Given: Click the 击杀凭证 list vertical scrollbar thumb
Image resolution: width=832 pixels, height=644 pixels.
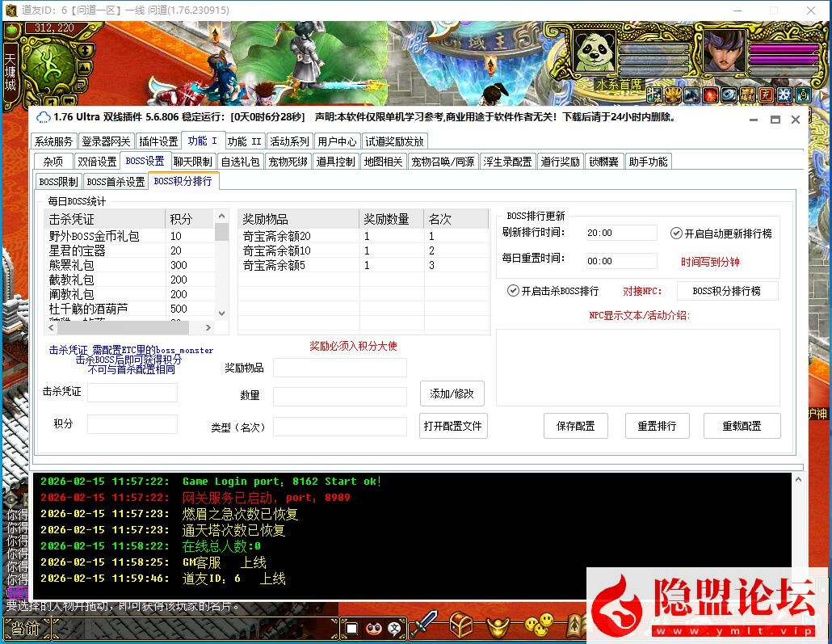Looking at the screenshot, I should click(221, 233).
